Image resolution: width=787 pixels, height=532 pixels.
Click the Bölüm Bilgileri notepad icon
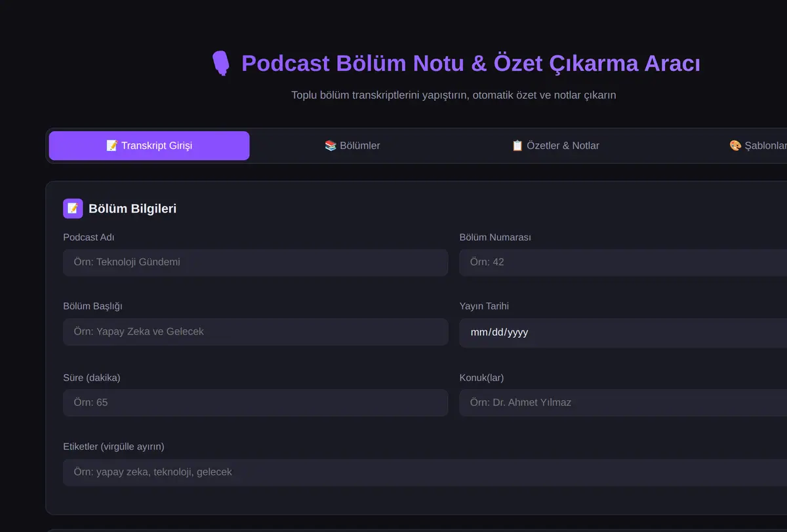73,209
